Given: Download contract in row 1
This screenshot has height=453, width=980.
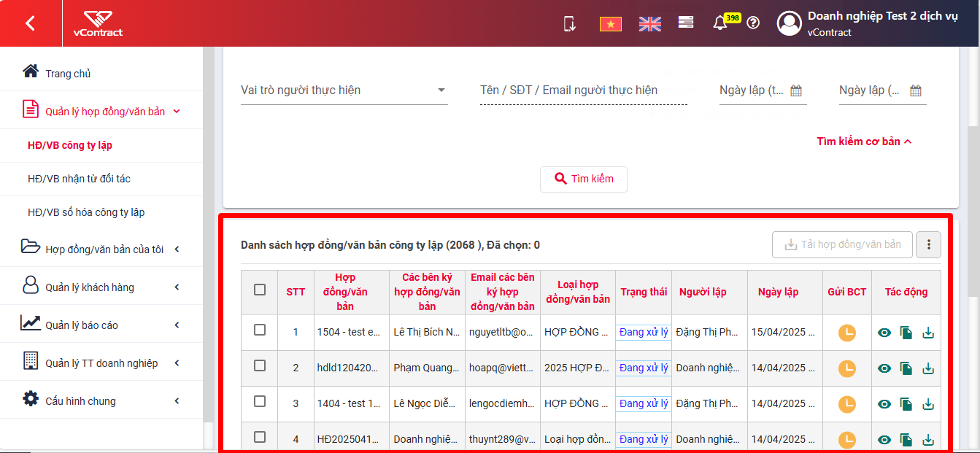Looking at the screenshot, I should pos(928,333).
